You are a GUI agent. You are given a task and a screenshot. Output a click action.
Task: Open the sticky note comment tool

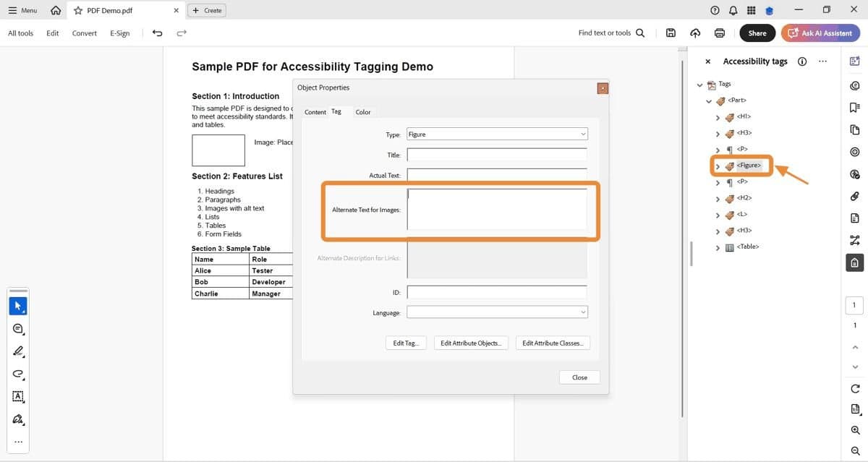18,328
